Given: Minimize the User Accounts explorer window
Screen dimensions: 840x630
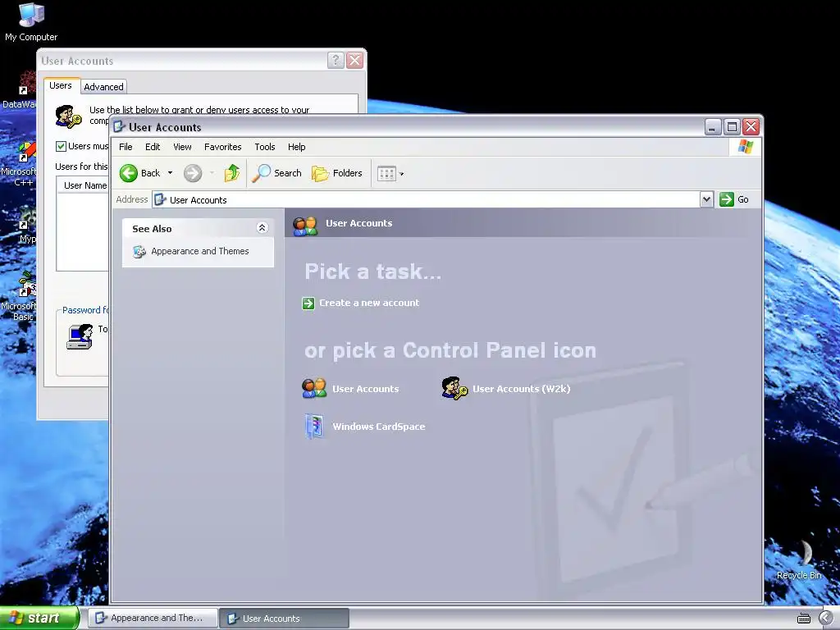Looking at the screenshot, I should point(712,127).
